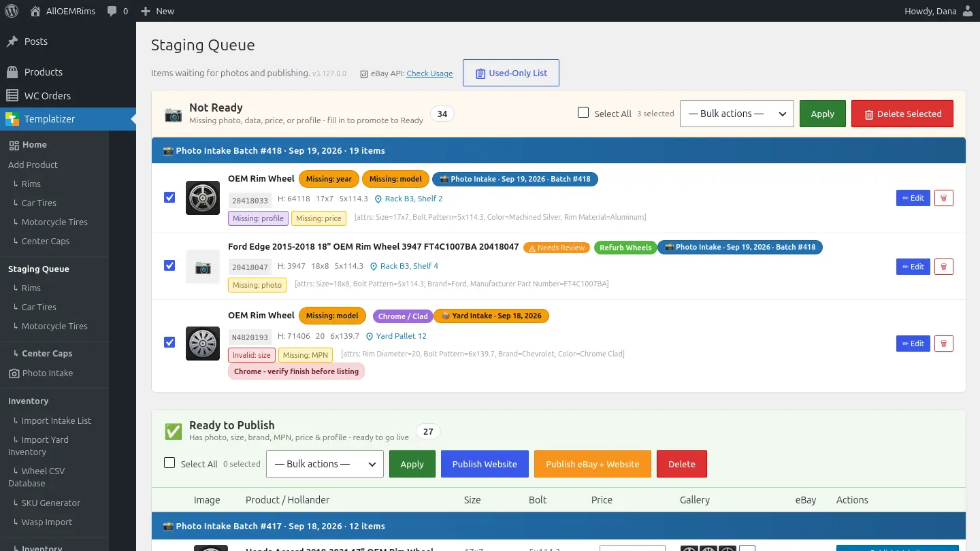Edit the 20418033 OEM Rim Wheel item

pyautogui.click(x=913, y=198)
